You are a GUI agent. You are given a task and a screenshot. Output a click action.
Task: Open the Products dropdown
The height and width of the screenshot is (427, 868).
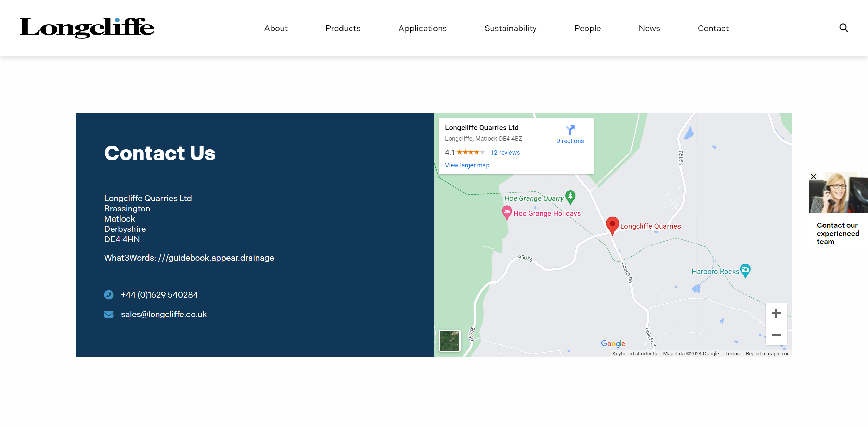343,28
